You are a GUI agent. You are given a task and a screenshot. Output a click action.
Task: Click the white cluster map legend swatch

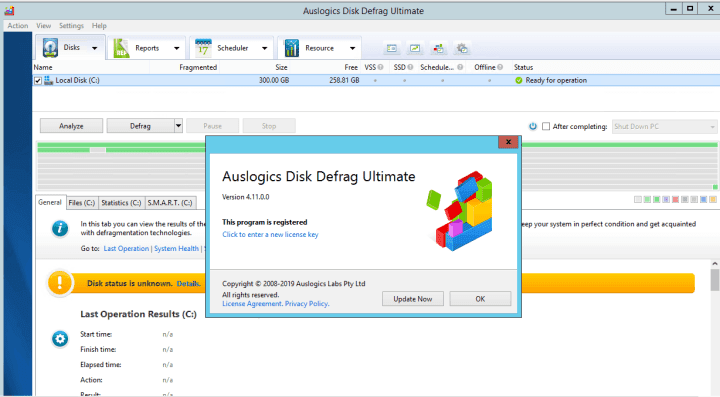point(638,200)
